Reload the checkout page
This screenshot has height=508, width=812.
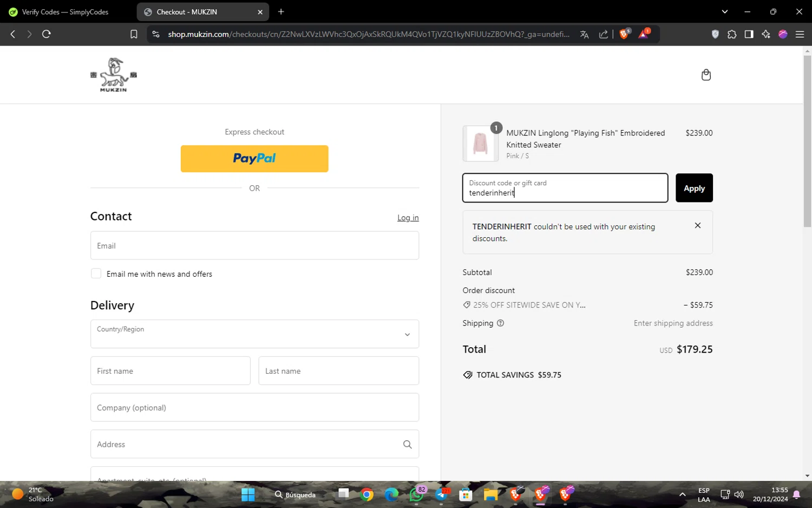point(47,34)
